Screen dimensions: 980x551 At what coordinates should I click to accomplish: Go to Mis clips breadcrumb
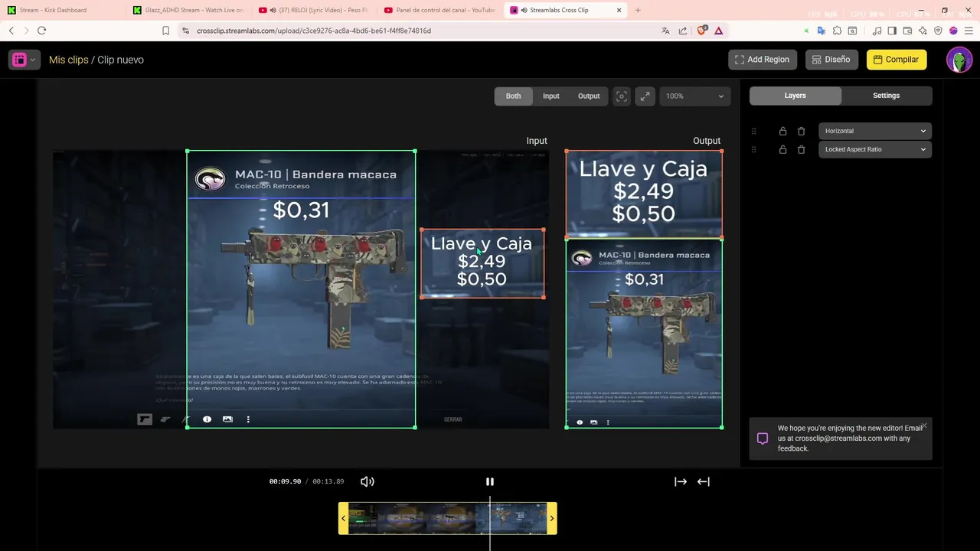coord(68,60)
